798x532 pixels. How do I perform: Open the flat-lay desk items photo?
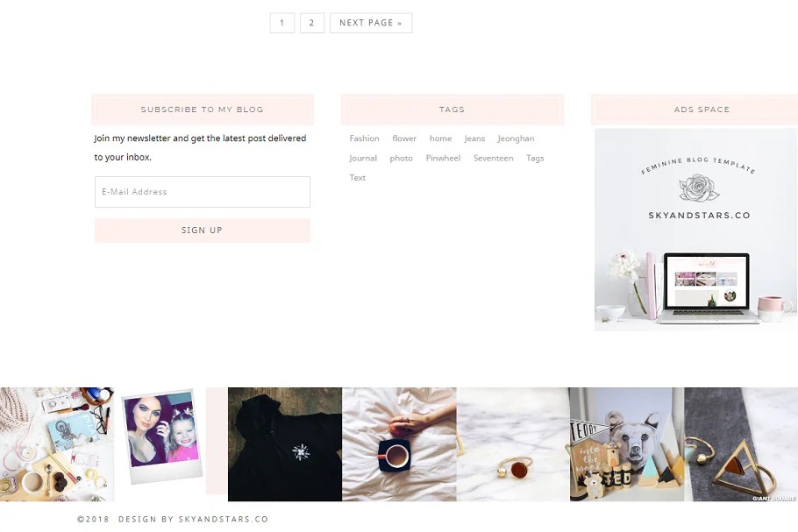tap(57, 444)
